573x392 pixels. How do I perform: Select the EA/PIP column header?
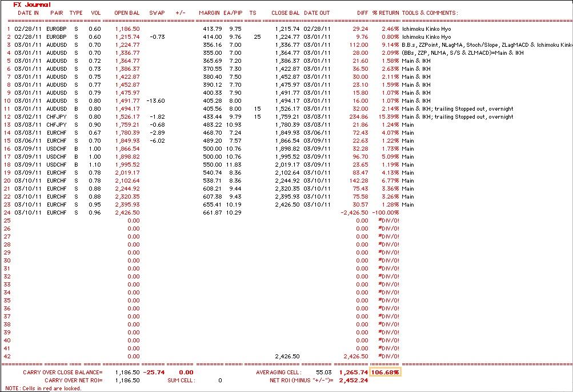click(233, 13)
